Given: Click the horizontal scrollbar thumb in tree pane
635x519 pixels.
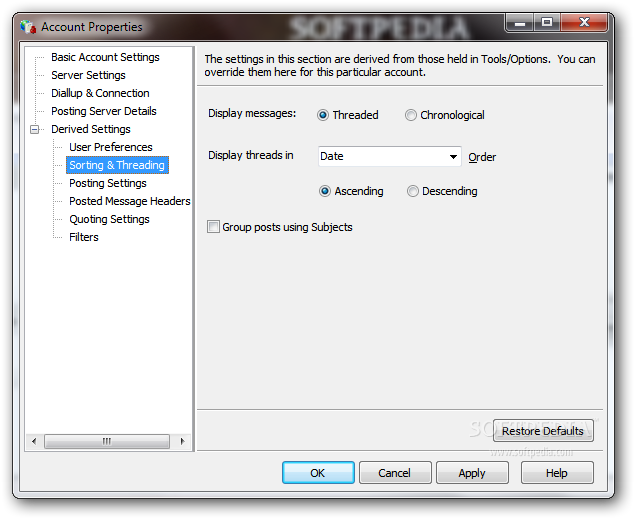Looking at the screenshot, I should [x=107, y=441].
